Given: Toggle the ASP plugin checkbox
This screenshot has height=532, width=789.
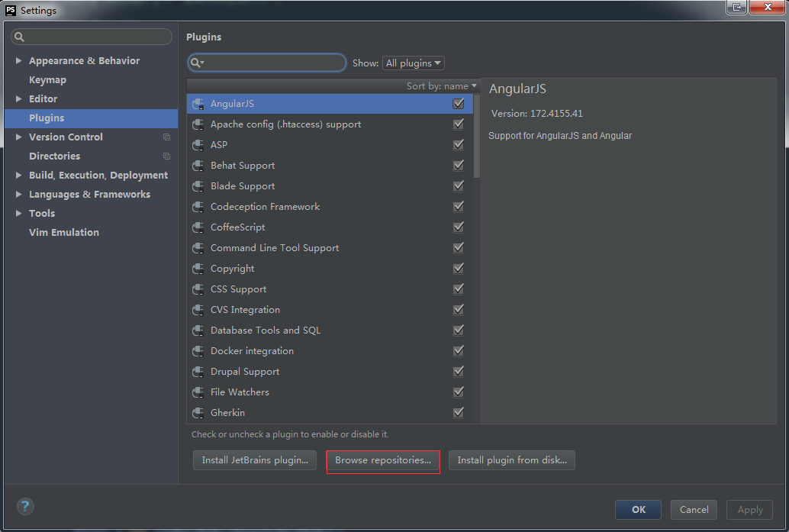Looking at the screenshot, I should (459, 145).
